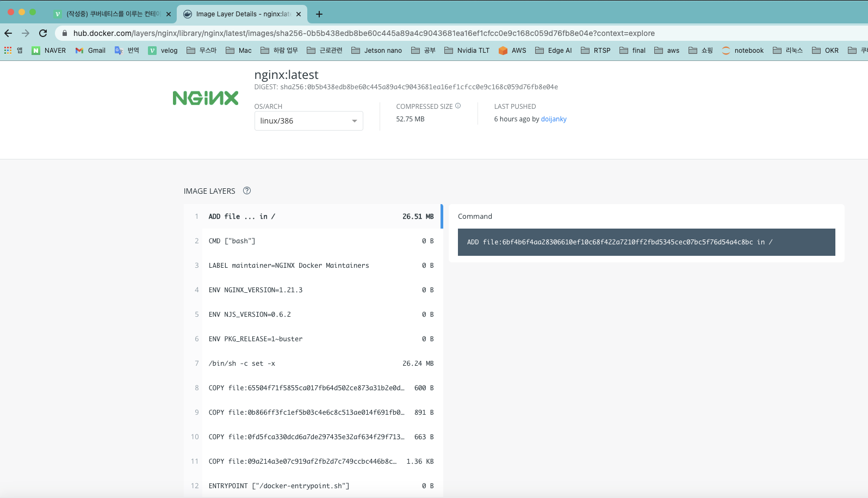The height and width of the screenshot is (498, 868).
Task: Click the browser back arrow
Action: pos(8,33)
